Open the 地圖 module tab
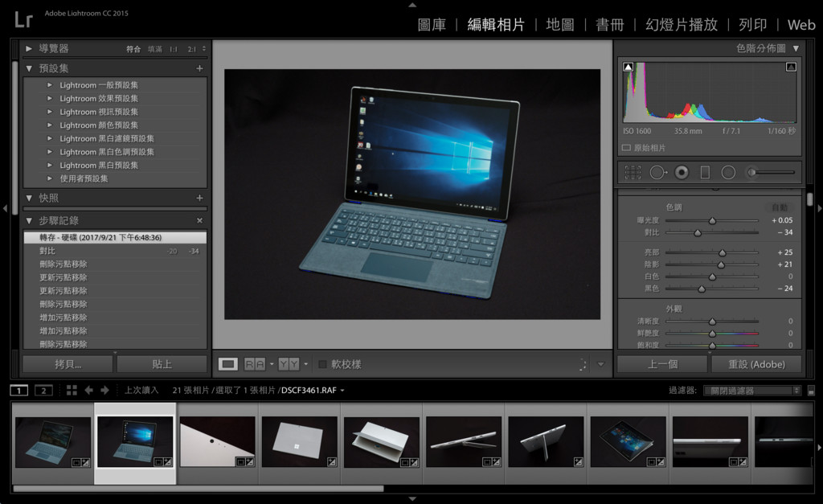Image resolution: width=823 pixels, height=504 pixels. point(560,25)
